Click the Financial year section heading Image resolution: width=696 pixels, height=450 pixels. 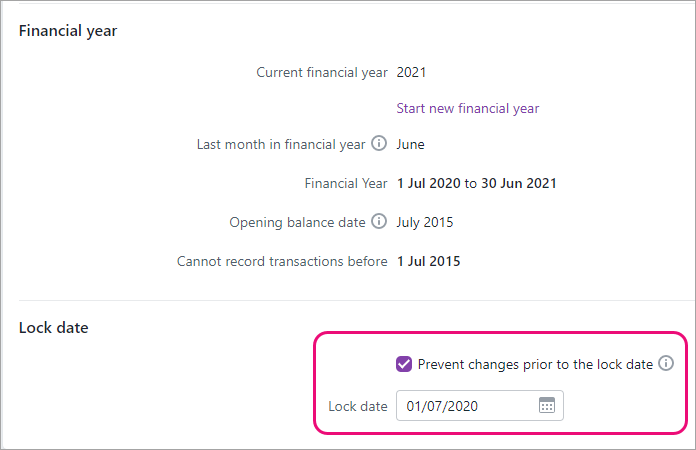(x=68, y=31)
